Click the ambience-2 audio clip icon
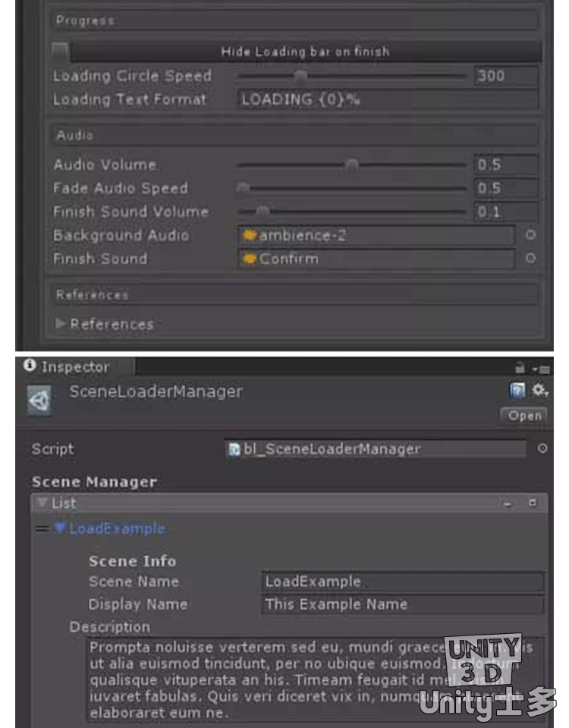 250,235
